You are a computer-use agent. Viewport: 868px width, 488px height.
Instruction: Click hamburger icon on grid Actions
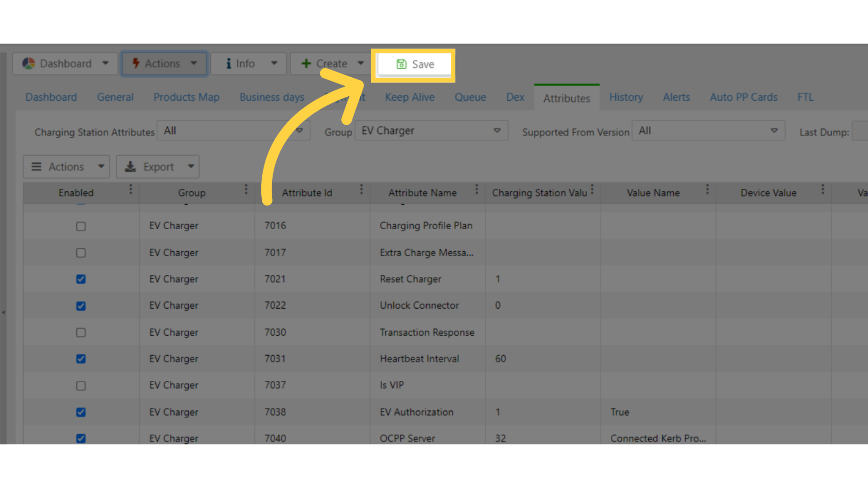36,167
